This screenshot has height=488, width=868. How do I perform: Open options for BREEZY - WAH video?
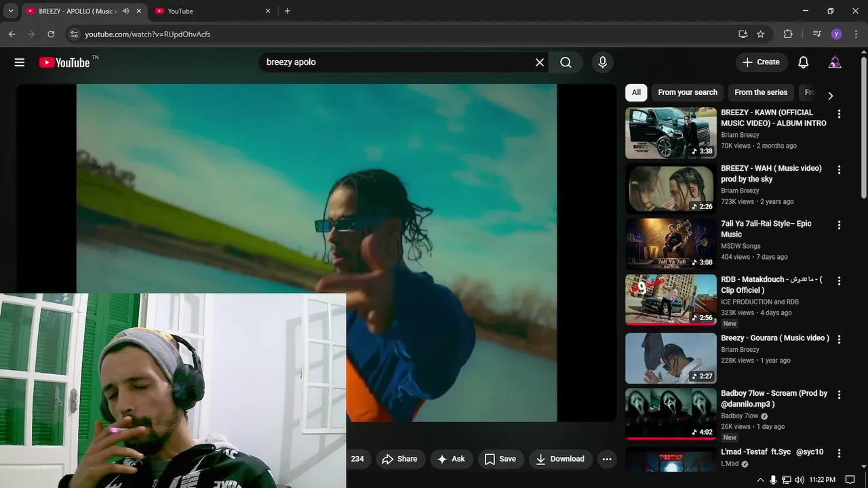(x=839, y=169)
